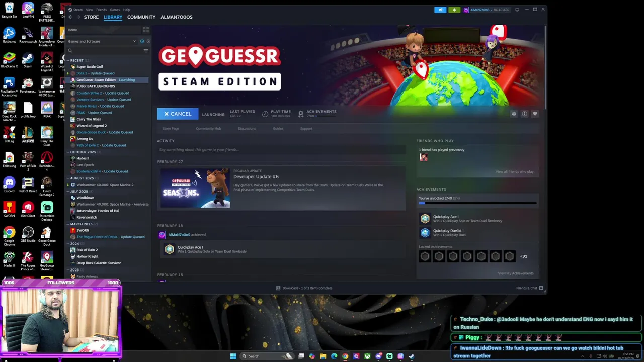
Task: Click the Windows Start button
Action: pos(233,356)
